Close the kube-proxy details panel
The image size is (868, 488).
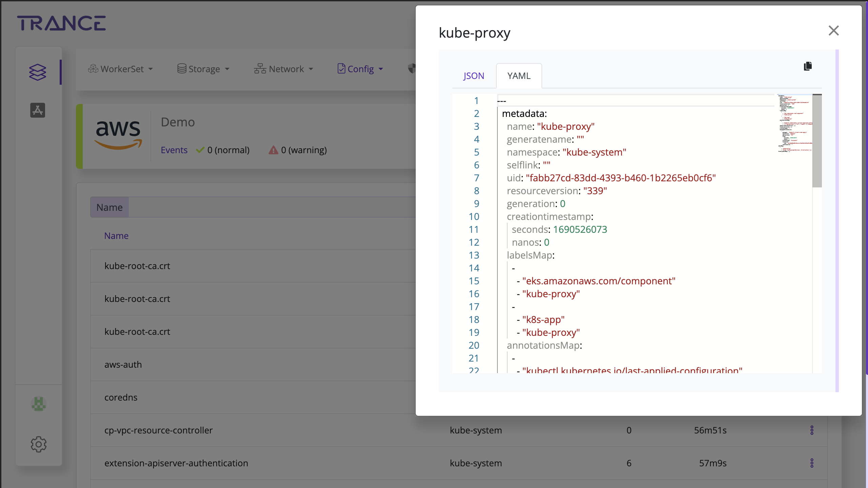tap(833, 31)
